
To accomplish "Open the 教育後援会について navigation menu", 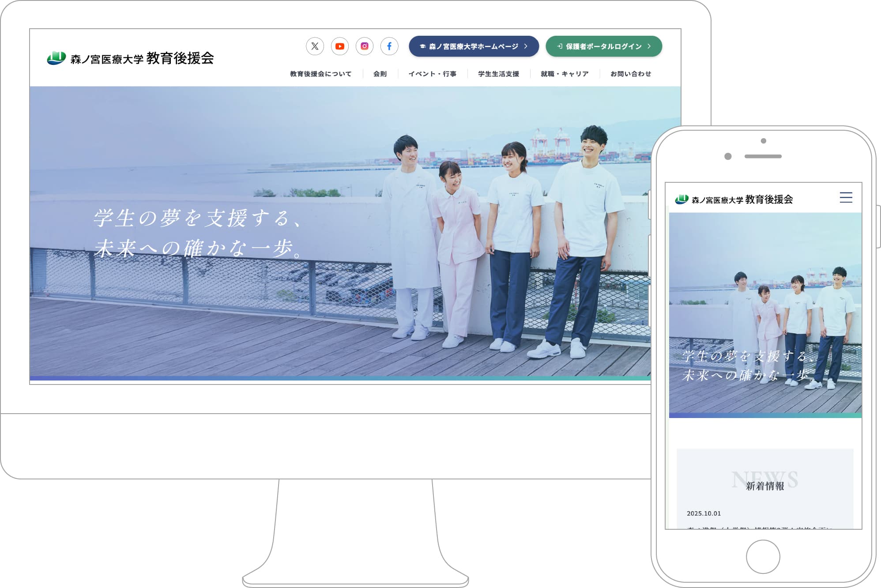I will (320, 74).
